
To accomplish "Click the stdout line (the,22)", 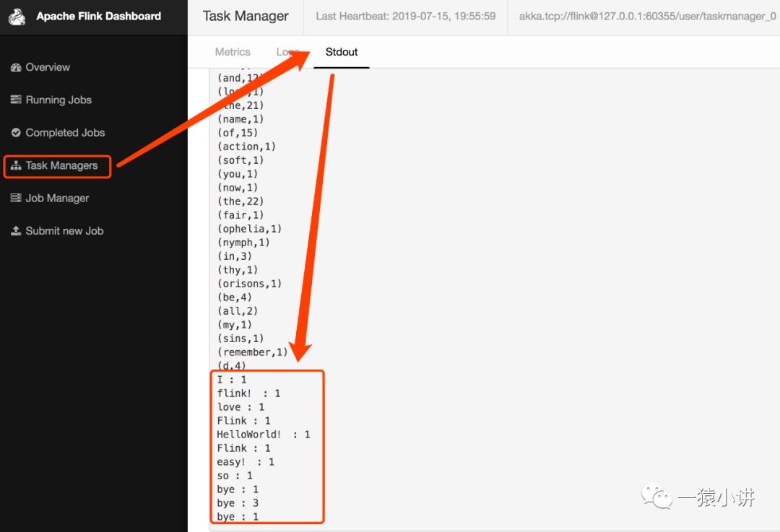I will (240, 201).
